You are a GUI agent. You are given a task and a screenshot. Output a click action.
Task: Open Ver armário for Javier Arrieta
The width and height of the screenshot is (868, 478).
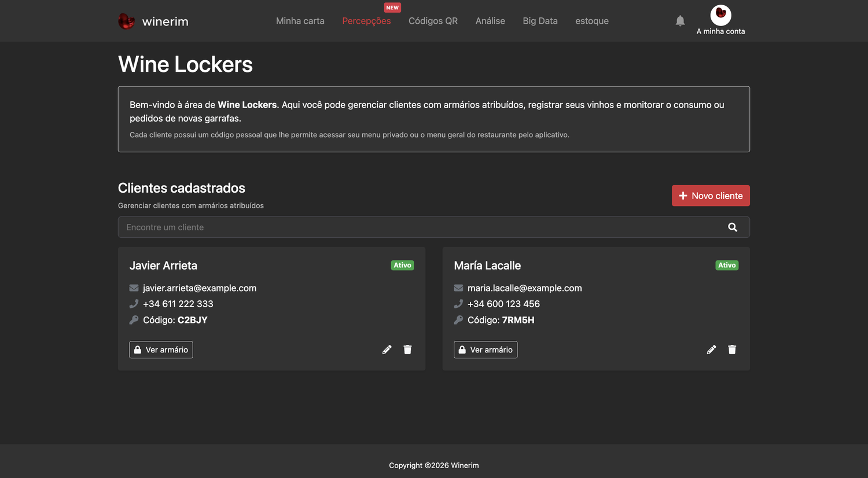[x=161, y=350]
